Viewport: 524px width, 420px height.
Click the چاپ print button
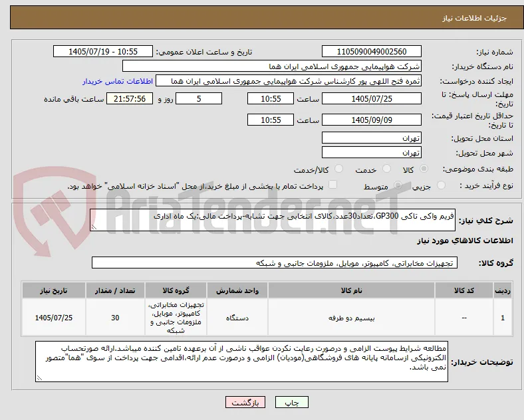(x=292, y=402)
